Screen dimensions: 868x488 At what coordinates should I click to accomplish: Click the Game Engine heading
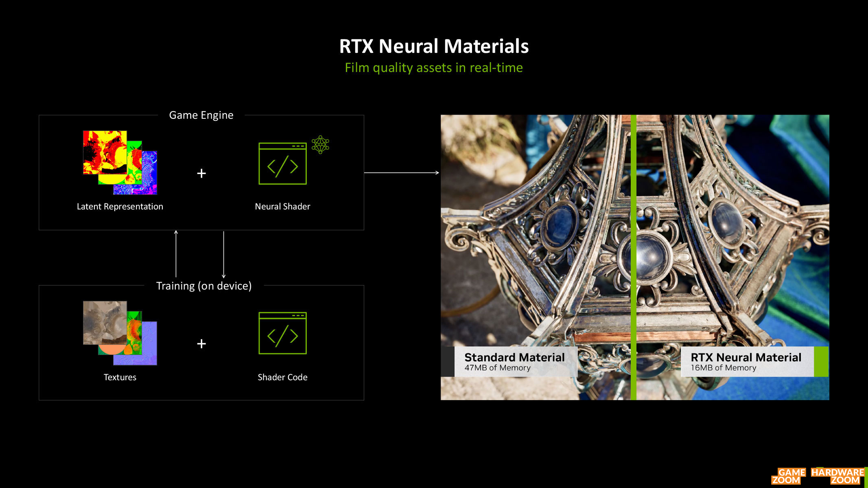(x=201, y=115)
